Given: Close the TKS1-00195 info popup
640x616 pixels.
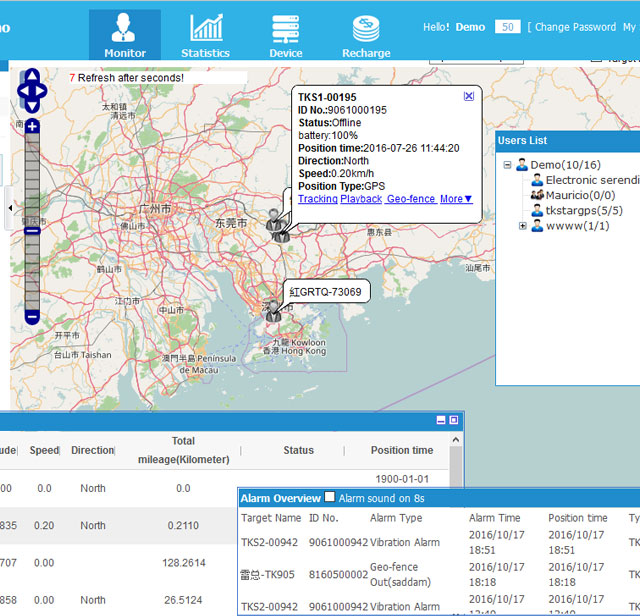Looking at the screenshot, I should [469, 96].
